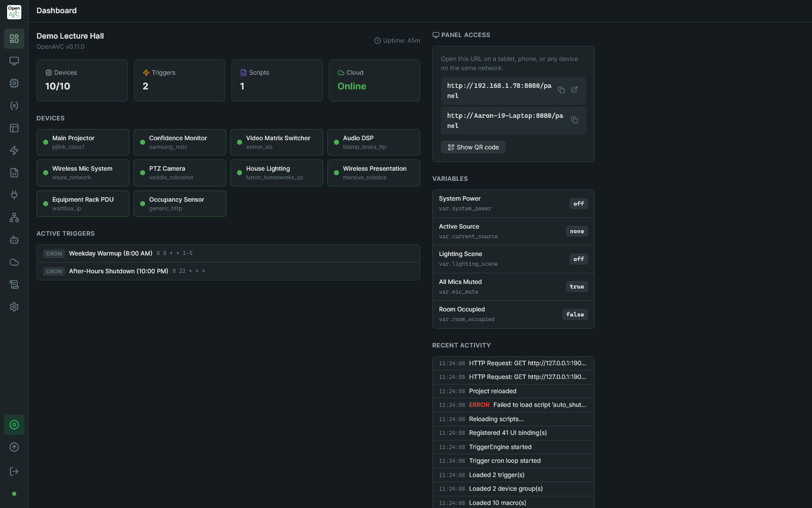Screen dimensions: 812x508
Task: Click the After-Hours Shutdown (10:00 PM) trigger row
Action: tap(228, 271)
